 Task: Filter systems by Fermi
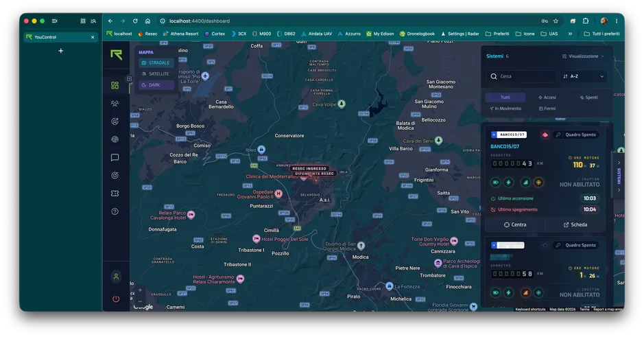[547, 108]
